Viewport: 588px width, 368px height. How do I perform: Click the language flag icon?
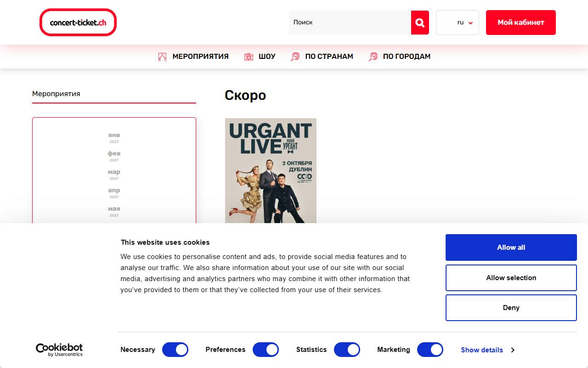[x=447, y=23]
